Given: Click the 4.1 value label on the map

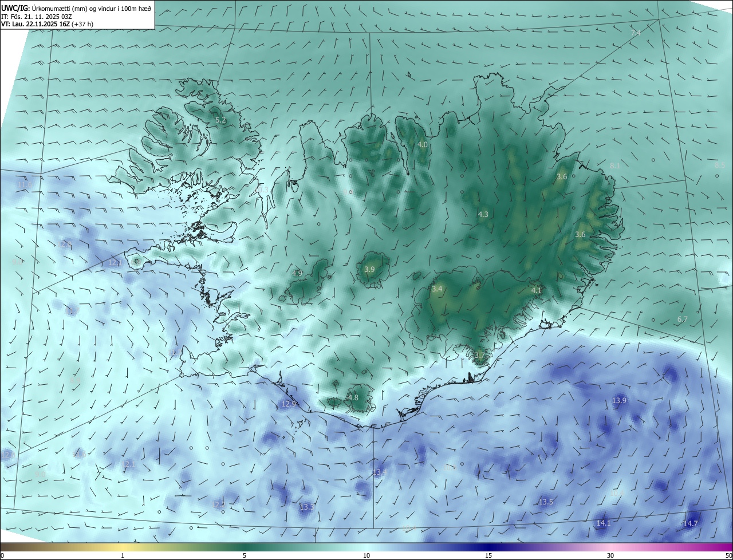Looking at the screenshot, I should pyautogui.click(x=536, y=290).
